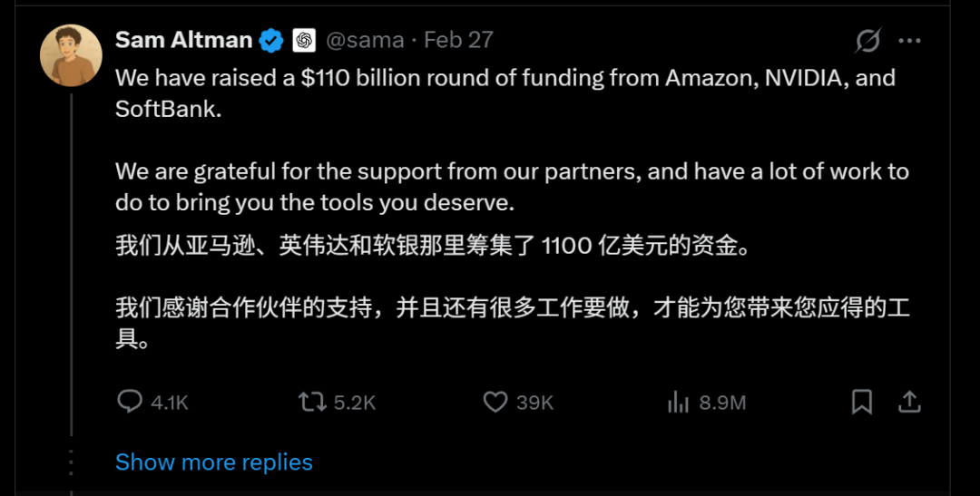Click the 8.9M view count
This screenshot has width=980, height=496.
pyautogui.click(x=722, y=403)
